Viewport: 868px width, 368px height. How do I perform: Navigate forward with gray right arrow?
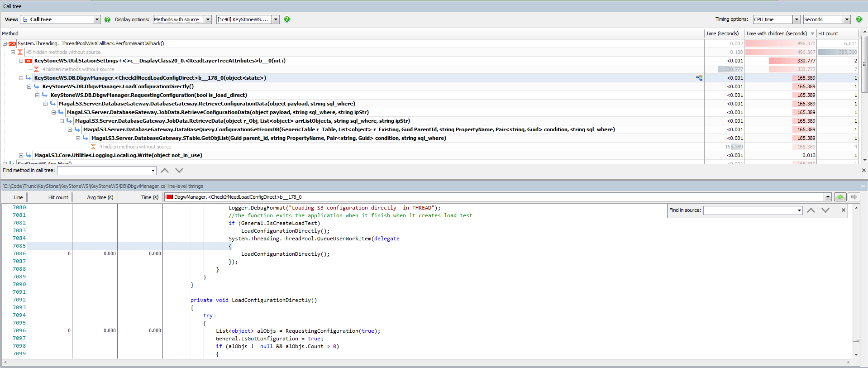(x=854, y=197)
